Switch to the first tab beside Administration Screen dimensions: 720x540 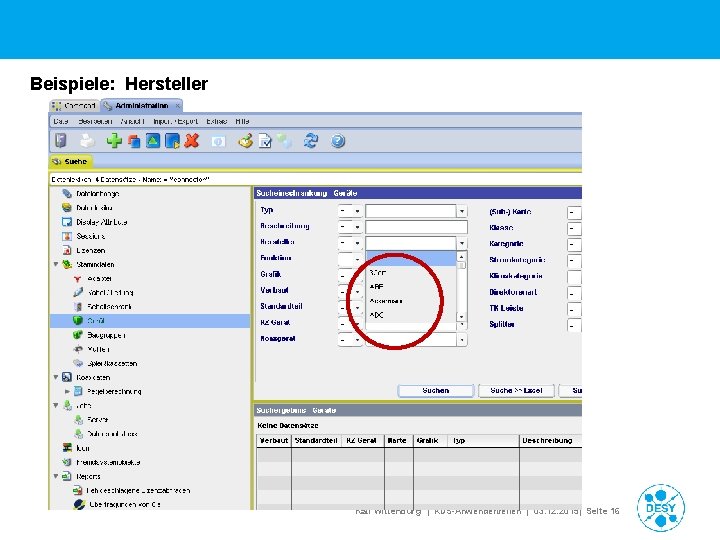[74, 106]
